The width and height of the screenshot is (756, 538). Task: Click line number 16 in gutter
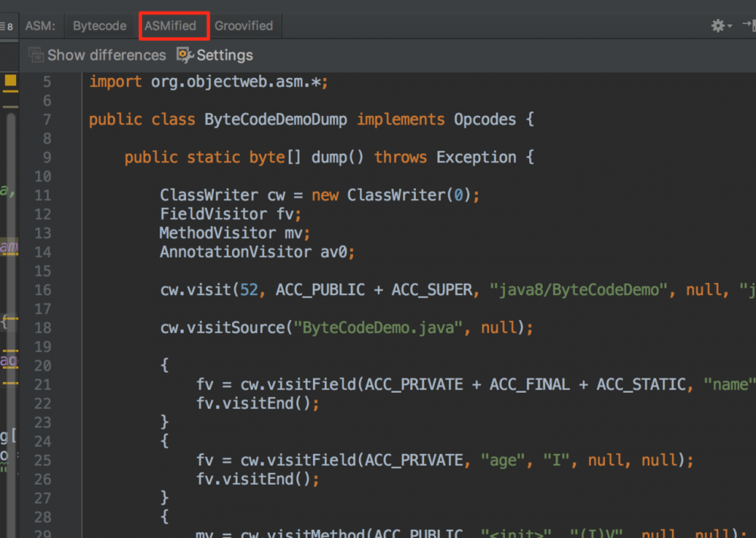click(42, 290)
